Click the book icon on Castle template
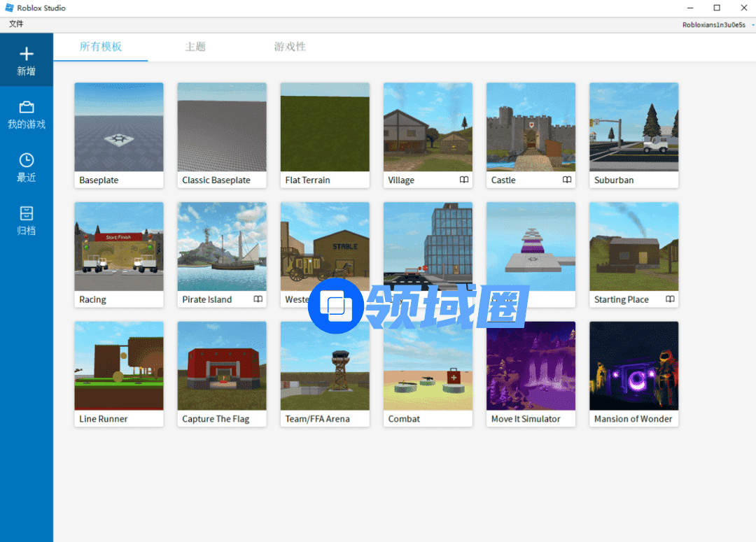Screen dimensions: 756x542 click(x=566, y=180)
